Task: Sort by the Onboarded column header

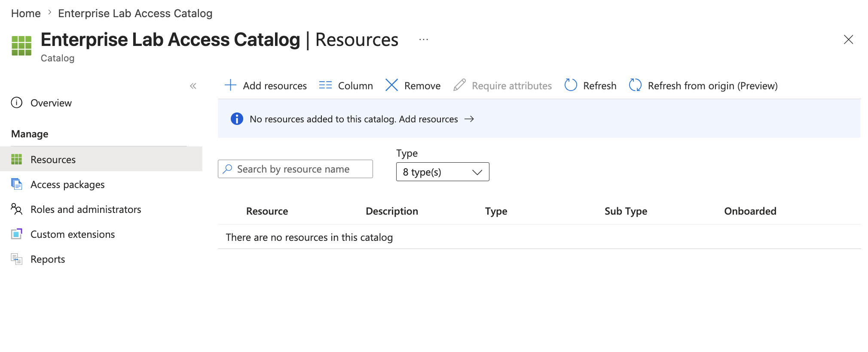Action: coord(750,211)
